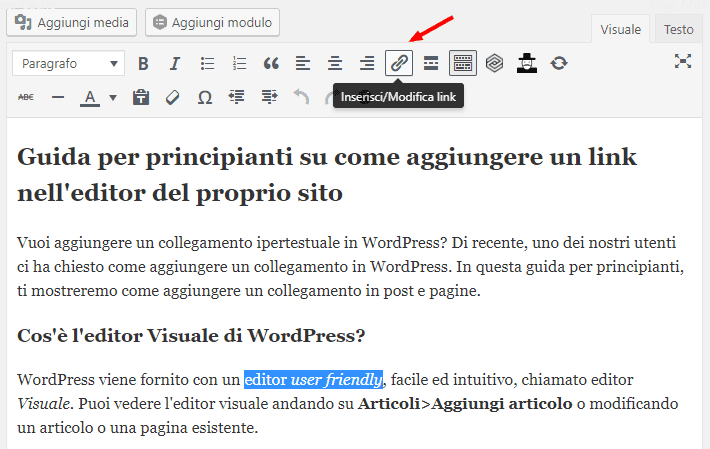Open the text color dropdown arrow

[113, 97]
